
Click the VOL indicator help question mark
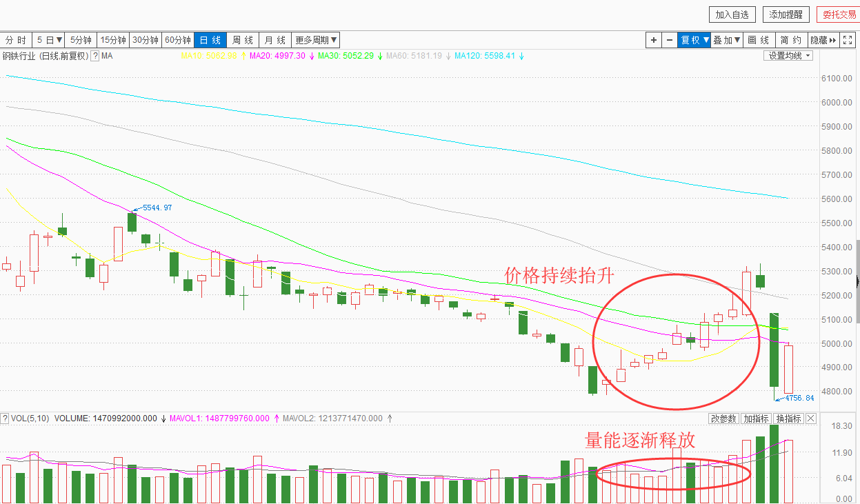[5, 419]
